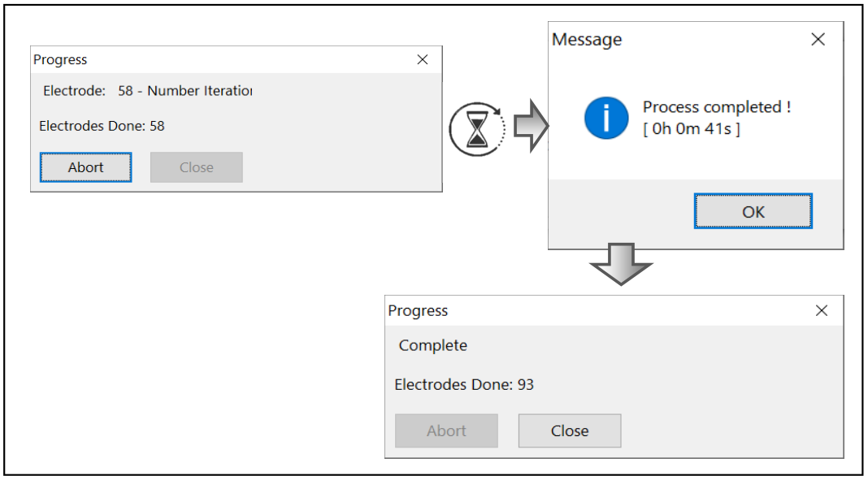
Task: Click the "Electrodes Done: 93" label
Action: pos(464,385)
